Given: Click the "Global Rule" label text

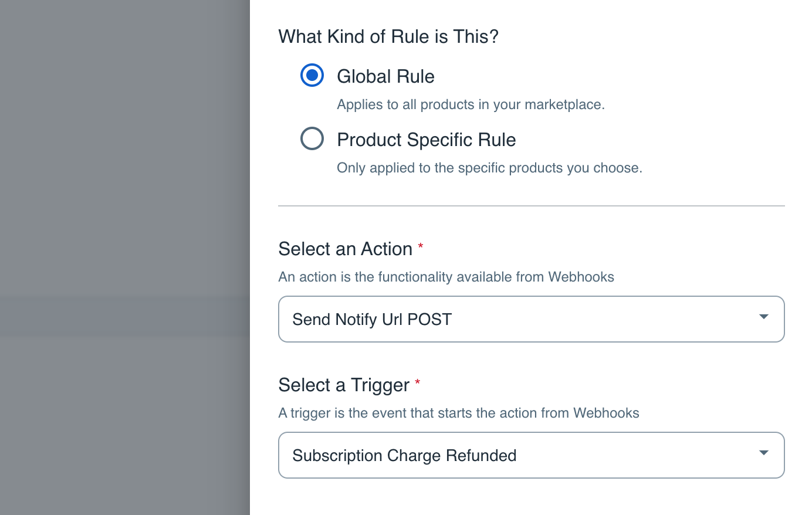Looking at the screenshot, I should (385, 76).
